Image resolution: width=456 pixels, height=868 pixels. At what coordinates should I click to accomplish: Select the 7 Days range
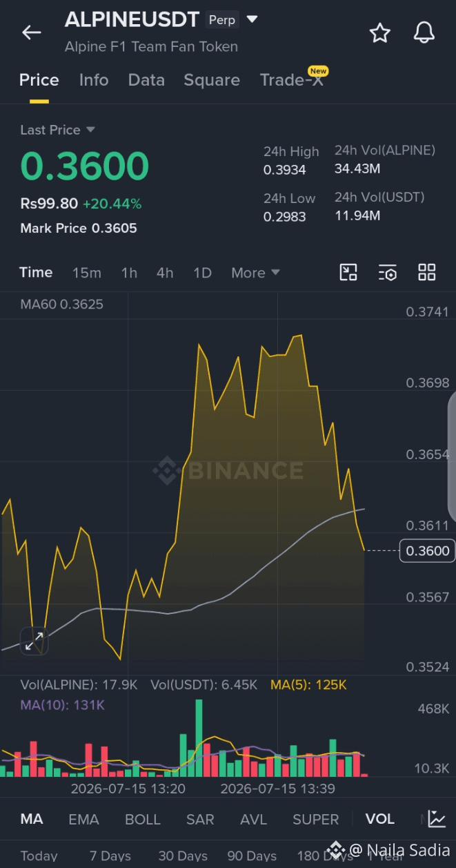tap(110, 856)
